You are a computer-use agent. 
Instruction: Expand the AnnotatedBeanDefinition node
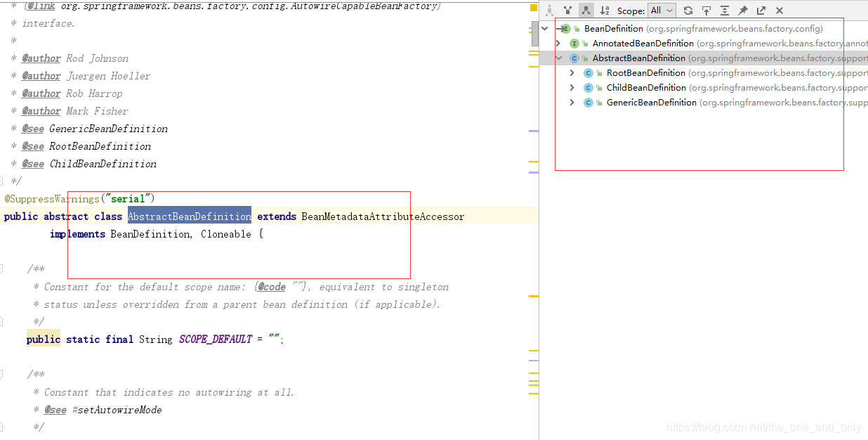(558, 44)
